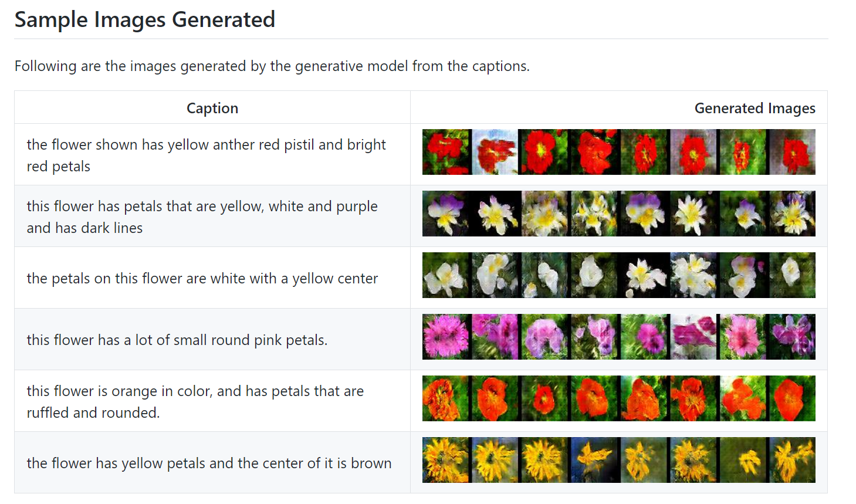This screenshot has height=504, width=856.
Task: Click caption 'petals on this flower are white'
Action: (202, 278)
